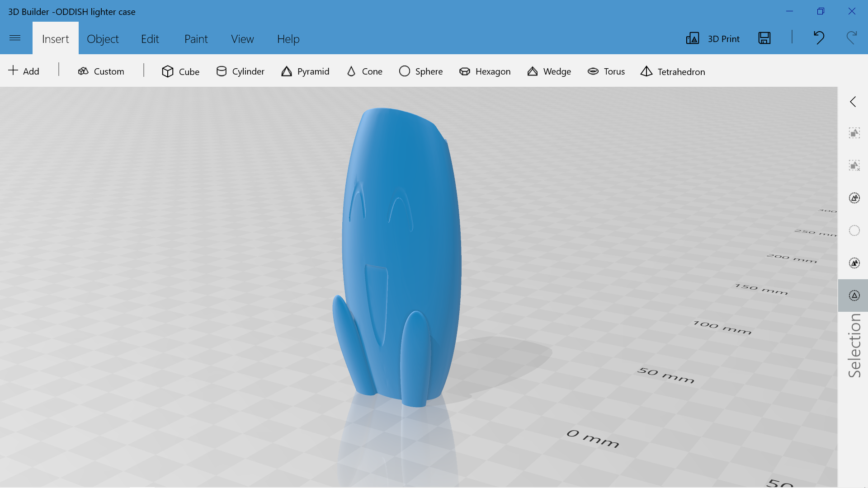Add a Wedge shape
Screen dimensions: 868x488
tap(549, 71)
